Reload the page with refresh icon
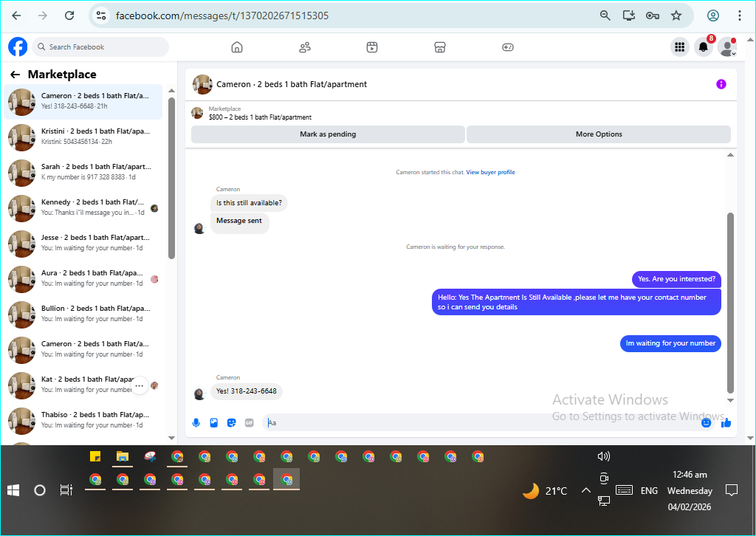The width and height of the screenshot is (756, 536). point(69,16)
